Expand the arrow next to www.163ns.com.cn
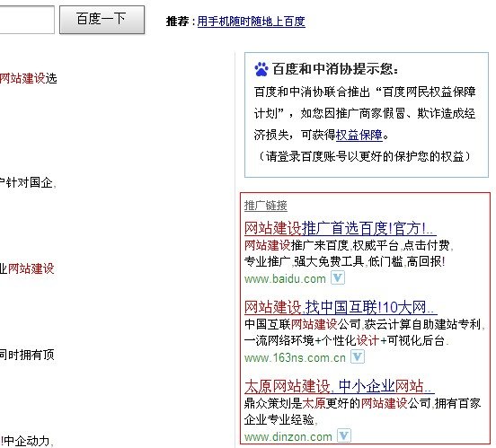This screenshot has width=496, height=448. pos(358,357)
